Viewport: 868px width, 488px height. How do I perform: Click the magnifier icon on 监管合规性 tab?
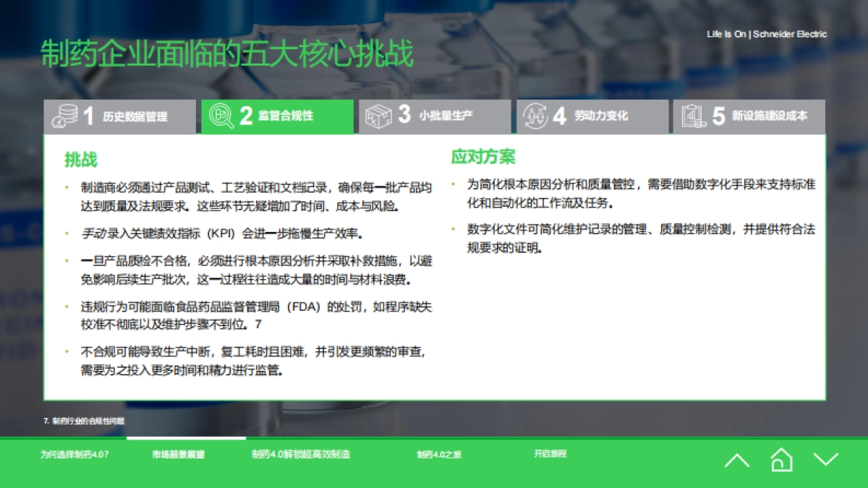click(x=221, y=116)
